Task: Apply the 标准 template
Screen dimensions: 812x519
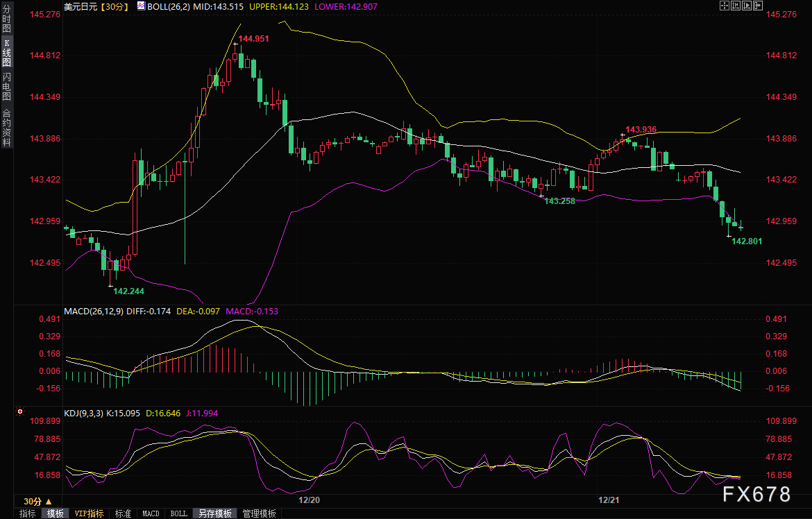Action: 124,513
